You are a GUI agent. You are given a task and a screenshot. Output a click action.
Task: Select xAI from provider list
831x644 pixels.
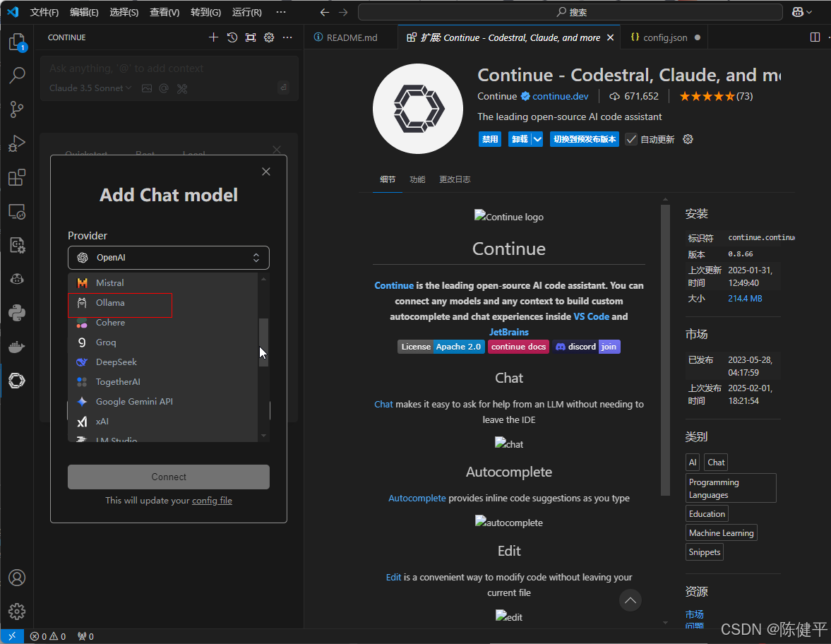click(162, 422)
